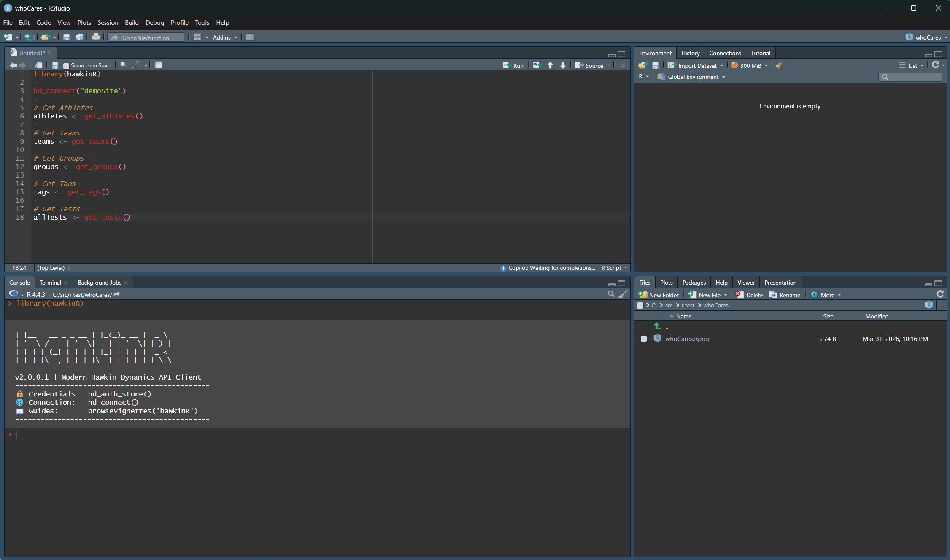
Task: Click the print icon in the main toolbar
Action: pos(96,37)
